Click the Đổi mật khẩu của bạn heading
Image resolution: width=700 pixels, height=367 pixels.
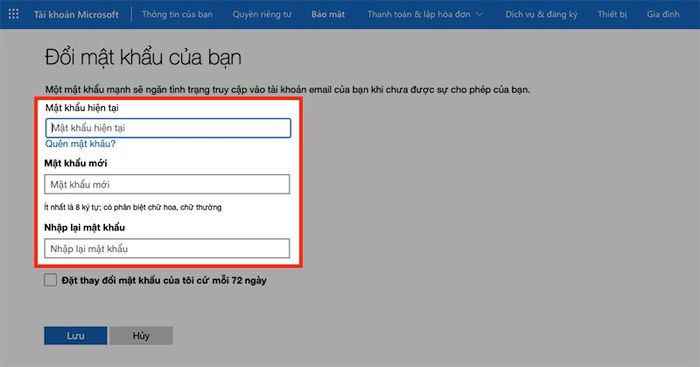point(143,58)
